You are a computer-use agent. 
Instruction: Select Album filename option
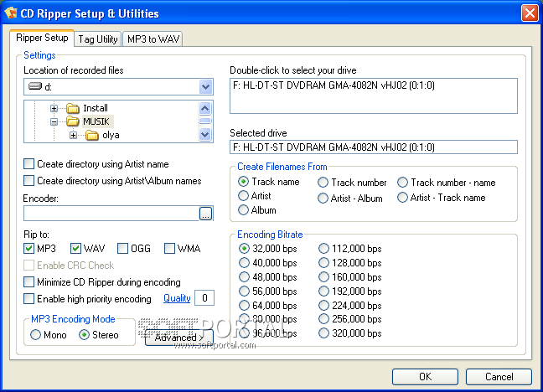244,210
